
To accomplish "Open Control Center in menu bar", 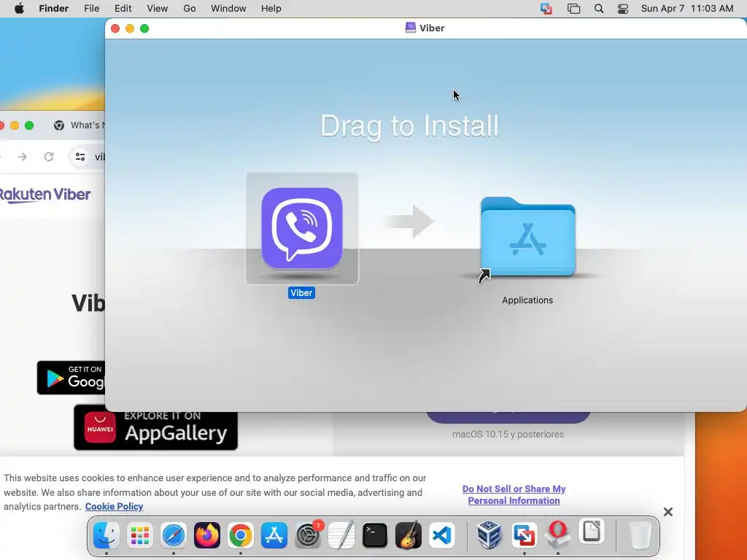I will (623, 9).
